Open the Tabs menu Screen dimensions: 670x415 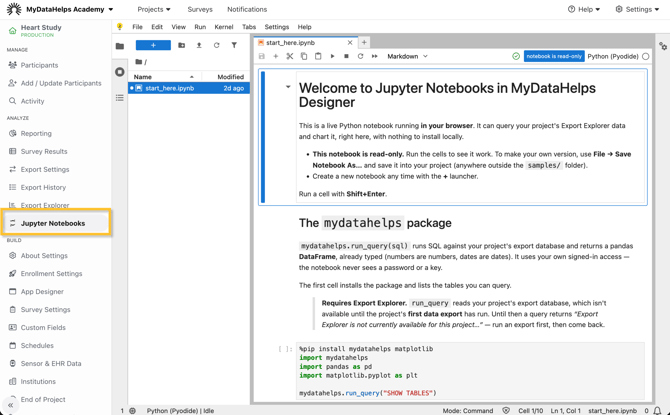pos(249,27)
